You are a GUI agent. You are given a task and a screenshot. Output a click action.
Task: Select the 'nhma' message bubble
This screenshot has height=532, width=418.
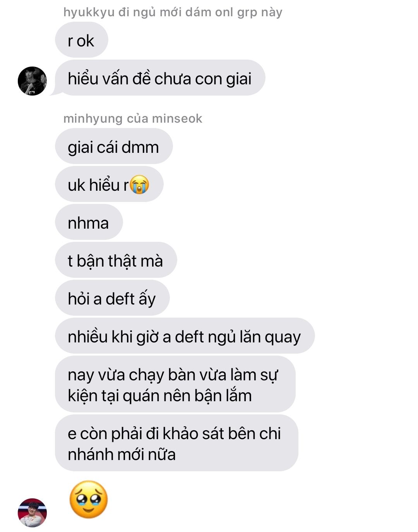click(89, 222)
